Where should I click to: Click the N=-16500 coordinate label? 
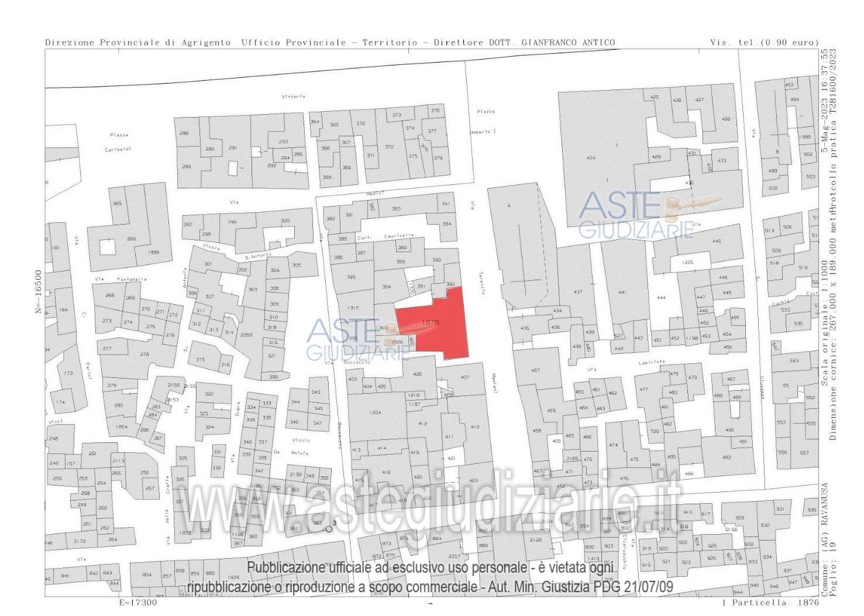point(39,291)
